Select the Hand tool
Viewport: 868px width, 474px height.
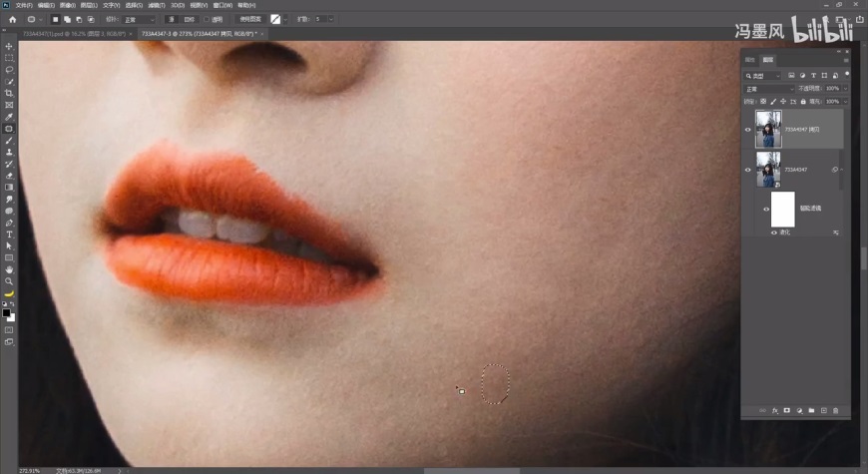9,269
